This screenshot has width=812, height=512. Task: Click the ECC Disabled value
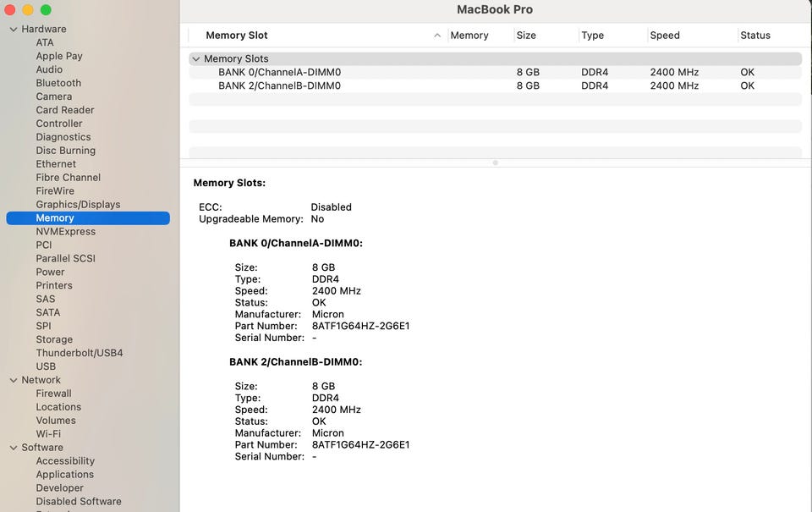pos(331,207)
